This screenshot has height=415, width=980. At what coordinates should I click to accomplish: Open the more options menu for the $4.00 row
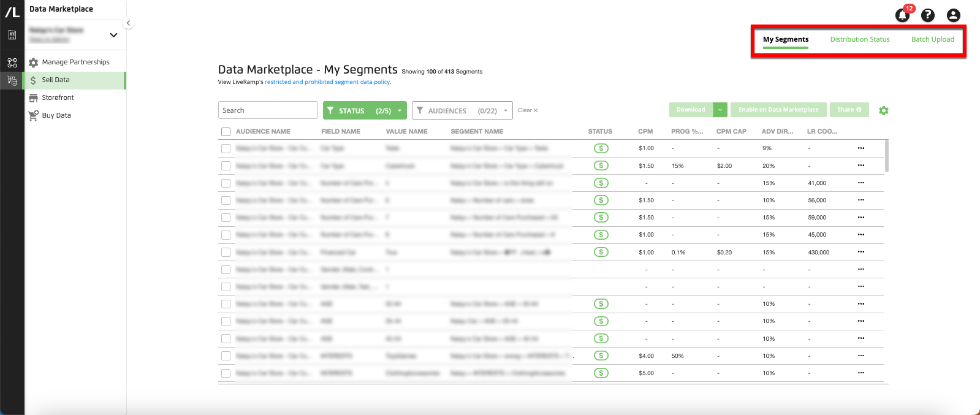coord(861,356)
